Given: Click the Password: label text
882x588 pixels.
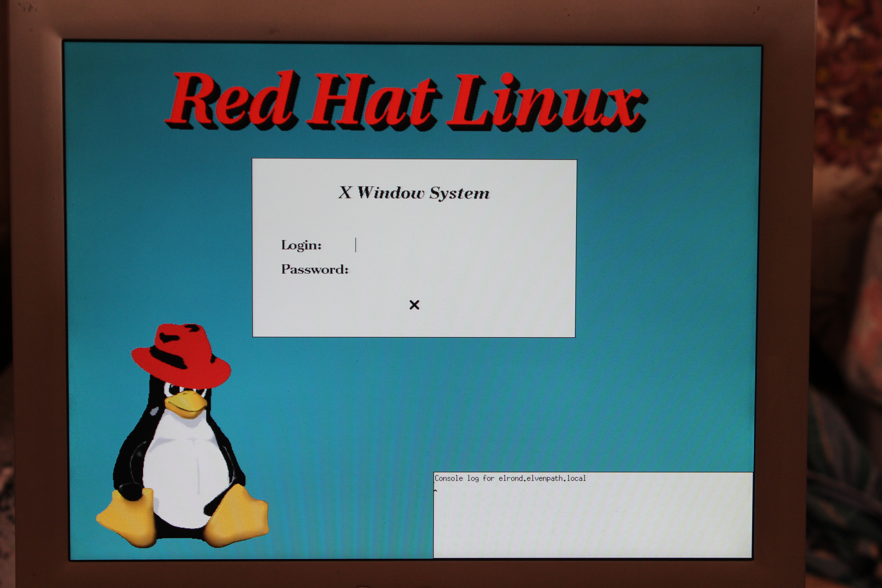Looking at the screenshot, I should point(315,270).
